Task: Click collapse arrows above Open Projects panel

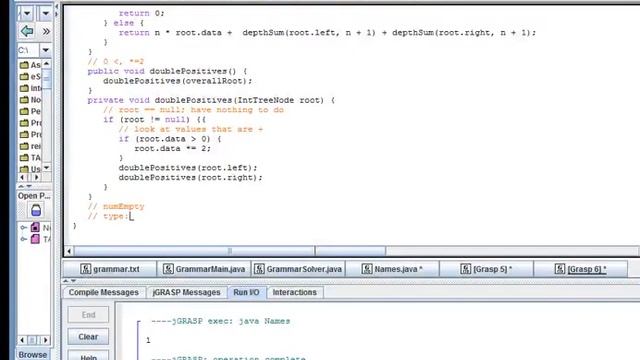Action: 24,187
